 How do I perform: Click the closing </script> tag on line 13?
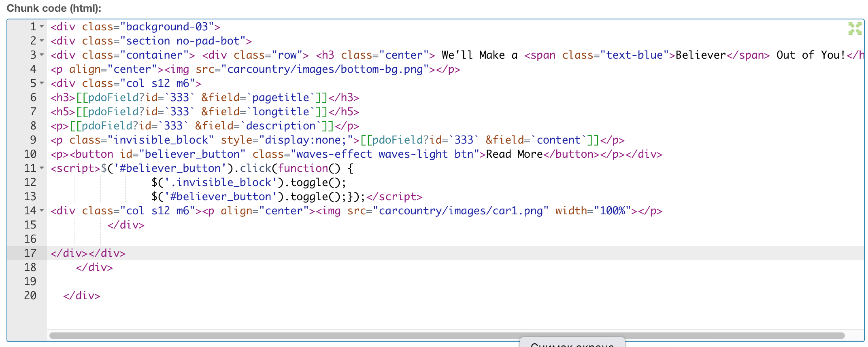(394, 197)
